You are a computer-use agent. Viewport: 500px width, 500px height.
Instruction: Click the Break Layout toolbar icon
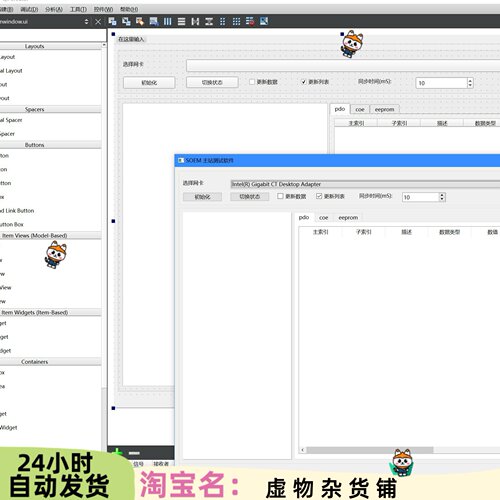click(x=250, y=22)
